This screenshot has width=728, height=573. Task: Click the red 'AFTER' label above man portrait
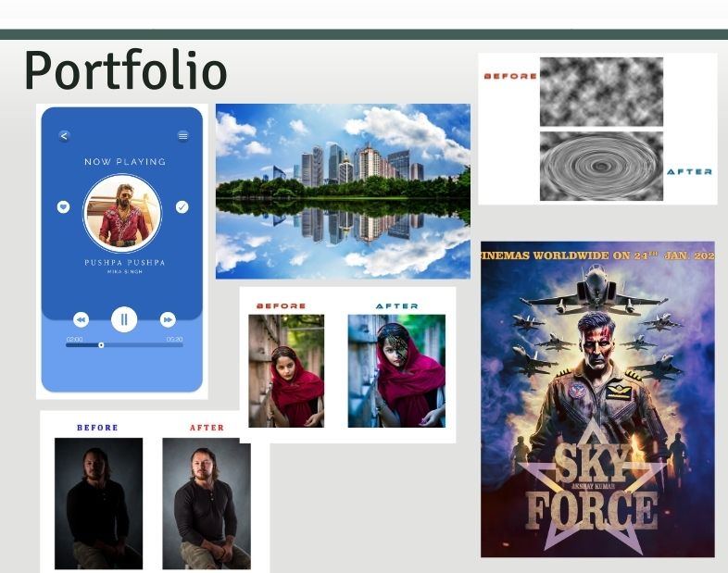click(x=207, y=428)
